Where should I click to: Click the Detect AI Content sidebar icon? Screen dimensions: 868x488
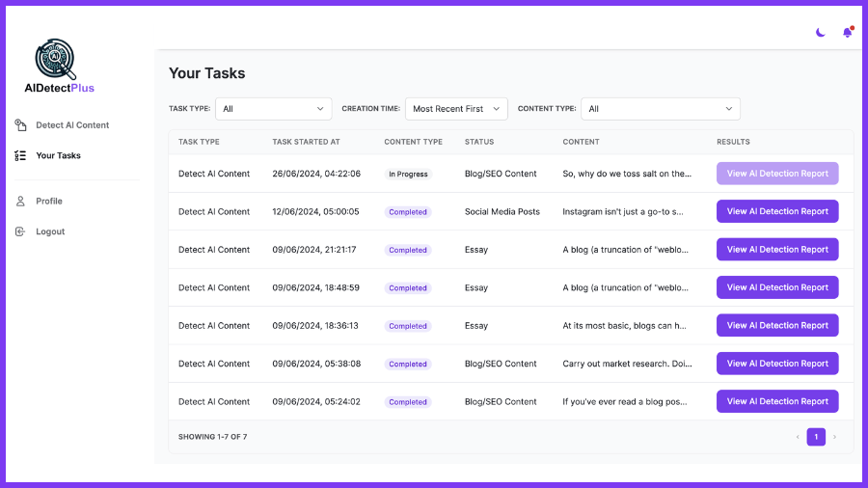[20, 125]
